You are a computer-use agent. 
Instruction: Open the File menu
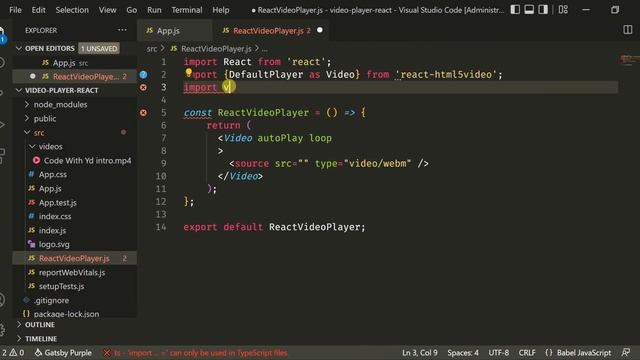[15, 10]
